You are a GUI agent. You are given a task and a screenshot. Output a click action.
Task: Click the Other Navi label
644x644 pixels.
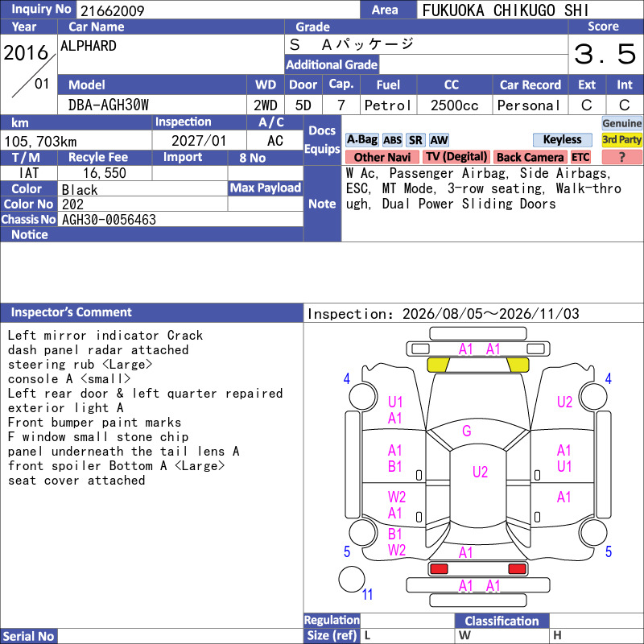pos(382,157)
